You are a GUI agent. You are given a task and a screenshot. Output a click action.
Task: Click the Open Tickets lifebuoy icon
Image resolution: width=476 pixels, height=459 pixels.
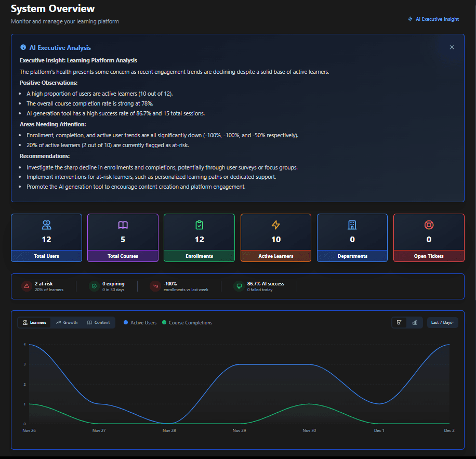tap(429, 225)
